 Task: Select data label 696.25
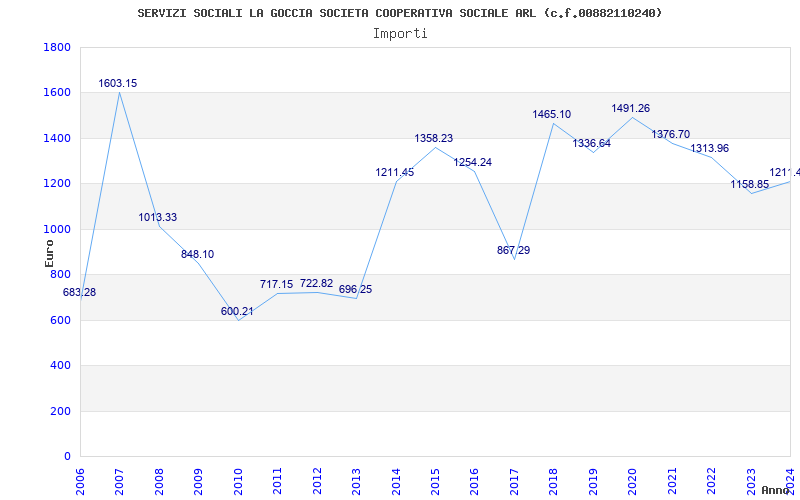[356, 289]
